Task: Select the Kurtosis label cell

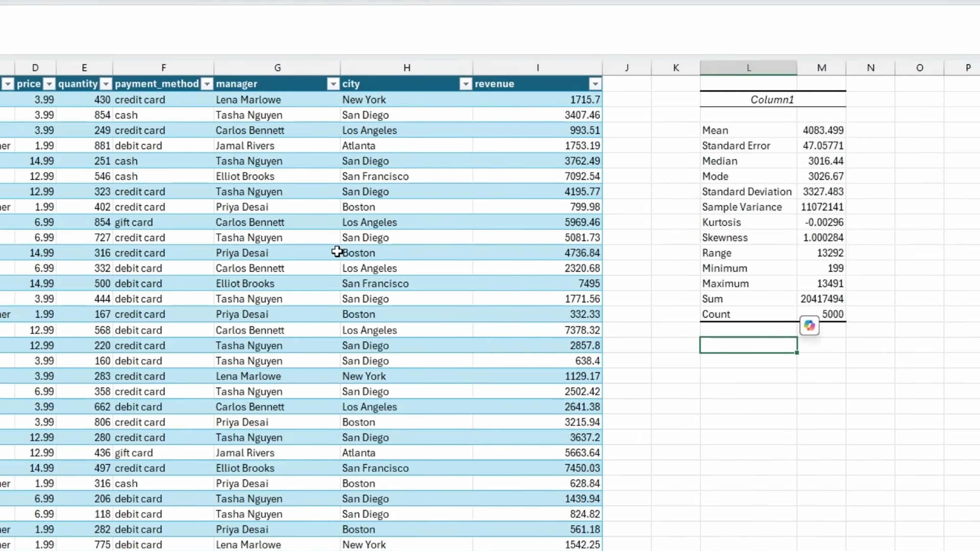Action: pos(749,222)
